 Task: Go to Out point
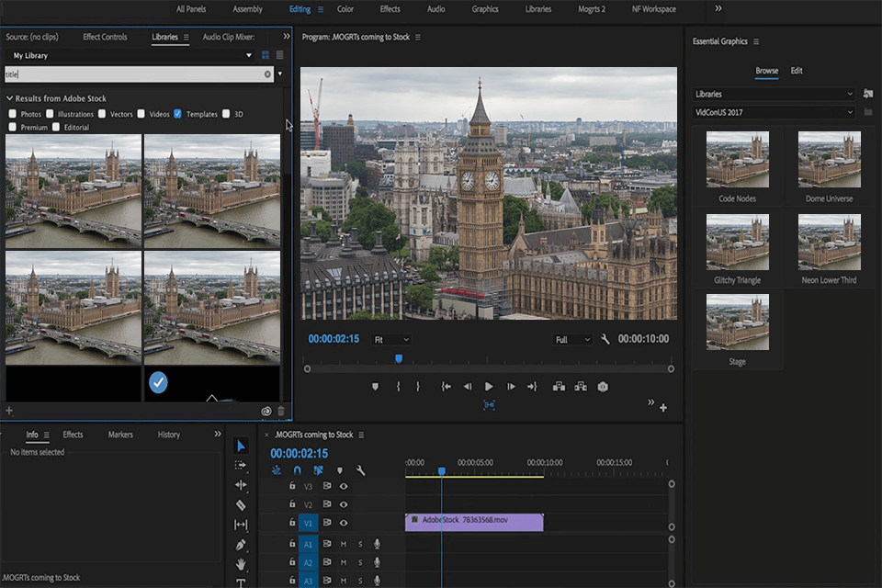(532, 387)
